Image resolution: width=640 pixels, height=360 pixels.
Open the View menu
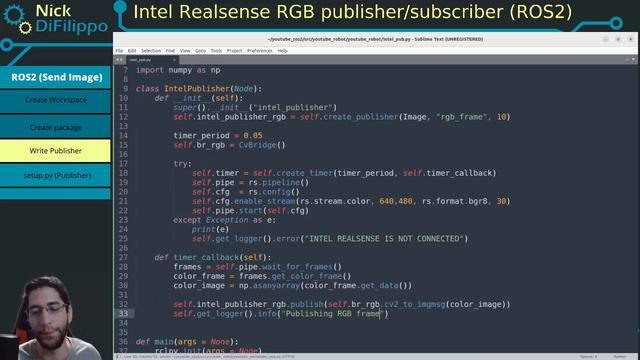[185, 51]
